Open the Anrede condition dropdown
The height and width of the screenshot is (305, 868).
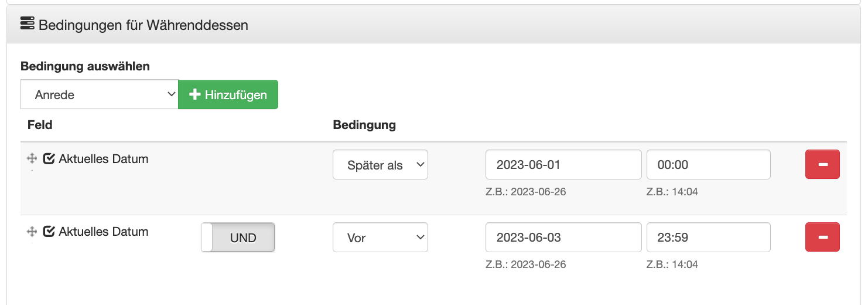point(99,94)
